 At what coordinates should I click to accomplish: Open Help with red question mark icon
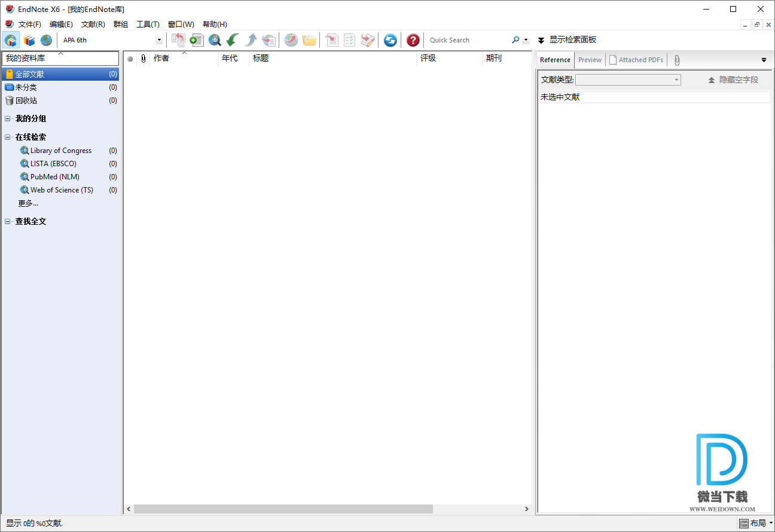click(413, 40)
